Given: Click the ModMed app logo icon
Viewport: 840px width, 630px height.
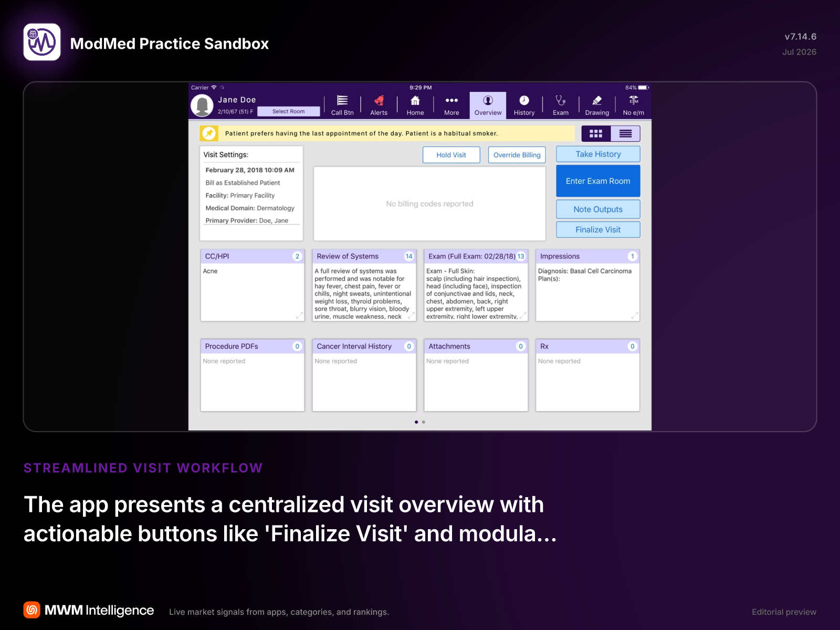Looking at the screenshot, I should [42, 42].
